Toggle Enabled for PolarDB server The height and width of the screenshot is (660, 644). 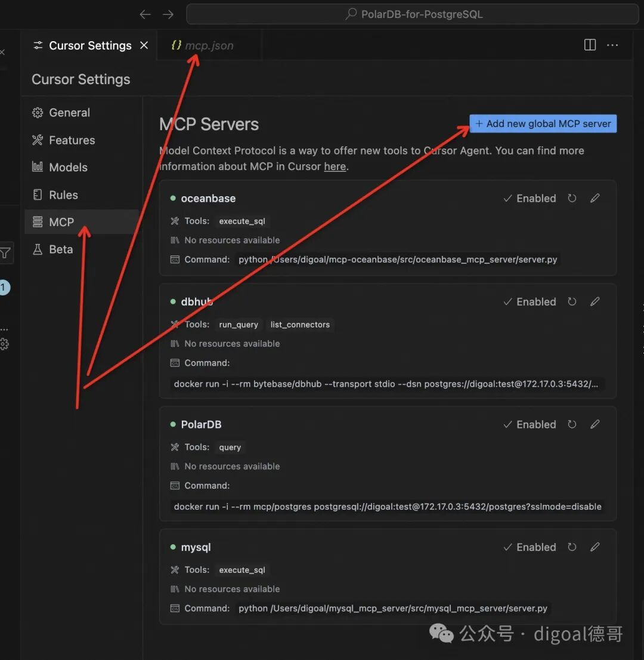530,424
